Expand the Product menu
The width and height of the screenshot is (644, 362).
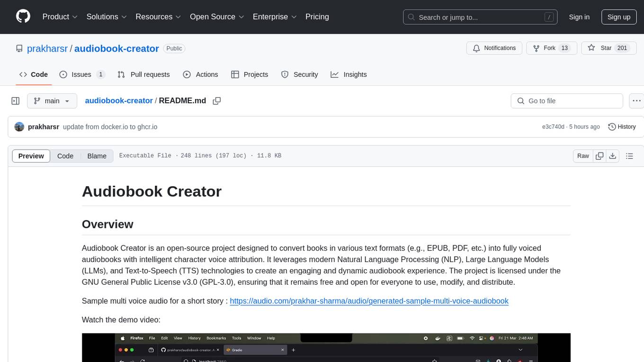60,17
